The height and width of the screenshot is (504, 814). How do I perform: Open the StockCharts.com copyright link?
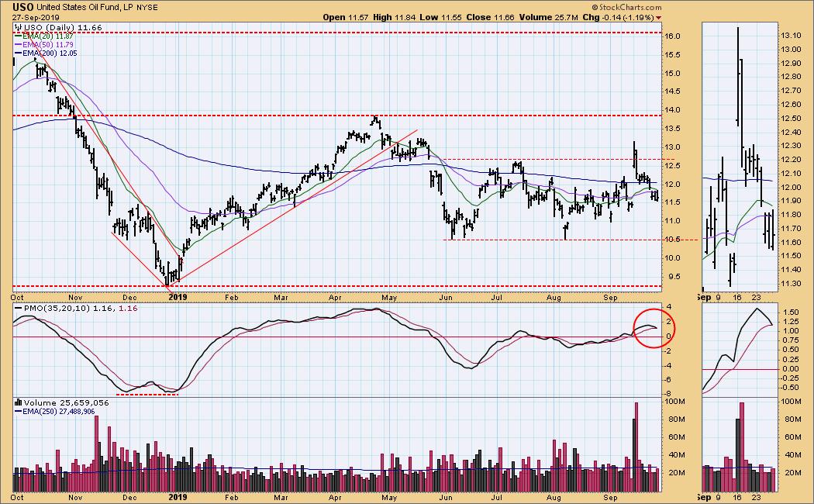tap(627, 7)
